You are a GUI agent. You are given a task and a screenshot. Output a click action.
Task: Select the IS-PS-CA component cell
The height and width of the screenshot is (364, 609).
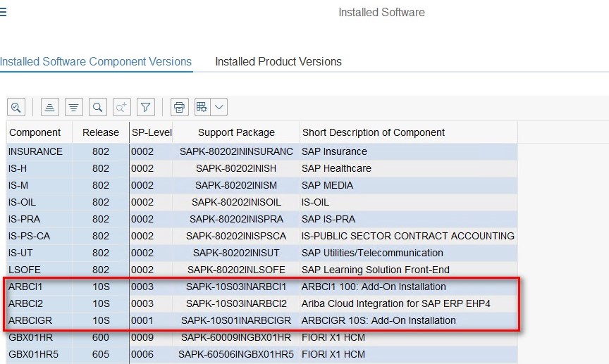click(x=39, y=236)
